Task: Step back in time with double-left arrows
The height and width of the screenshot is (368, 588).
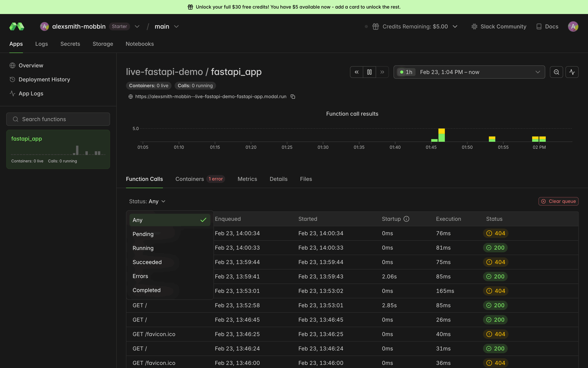Action: coord(356,72)
